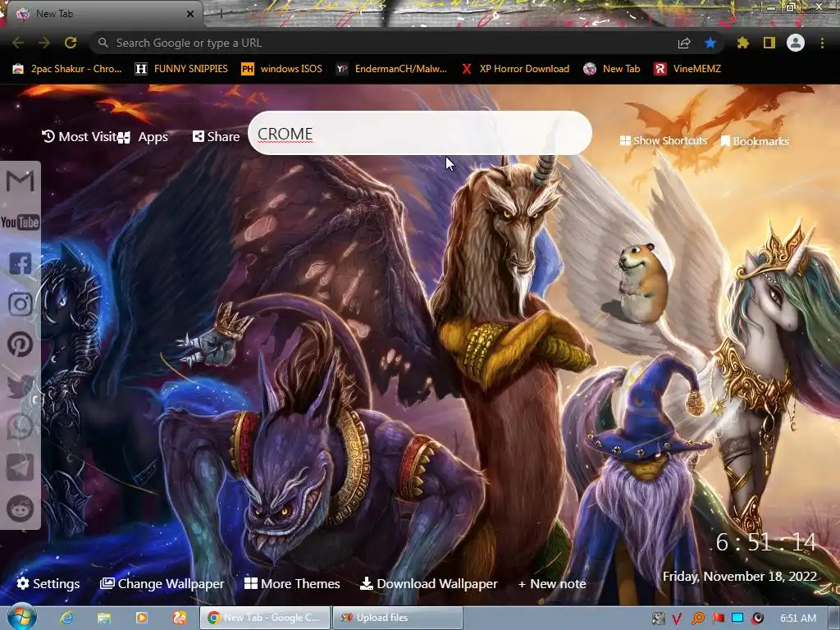This screenshot has height=630, width=840.
Task: Open the EndermanCH/Malw... bookmark
Action: click(x=391, y=69)
